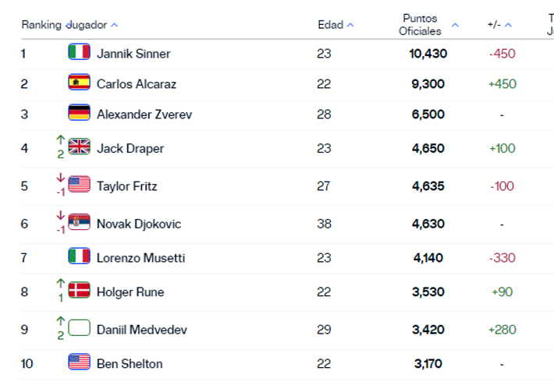The image size is (554, 392).
Task: Click the Ranking column header
Action: coord(41,25)
